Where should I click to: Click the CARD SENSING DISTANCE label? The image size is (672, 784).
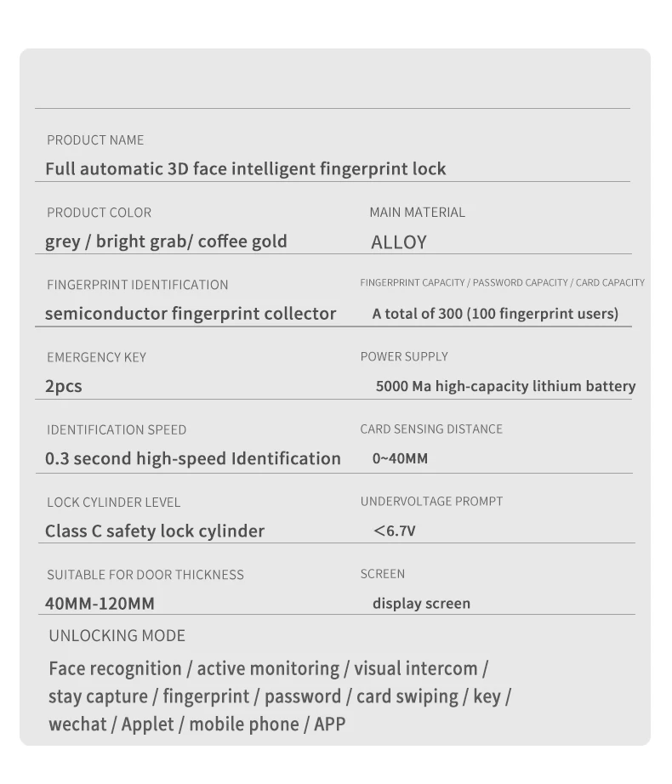431,429
